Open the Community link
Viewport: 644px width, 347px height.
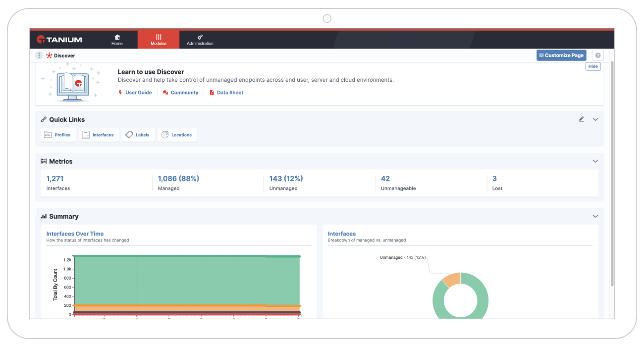[181, 93]
